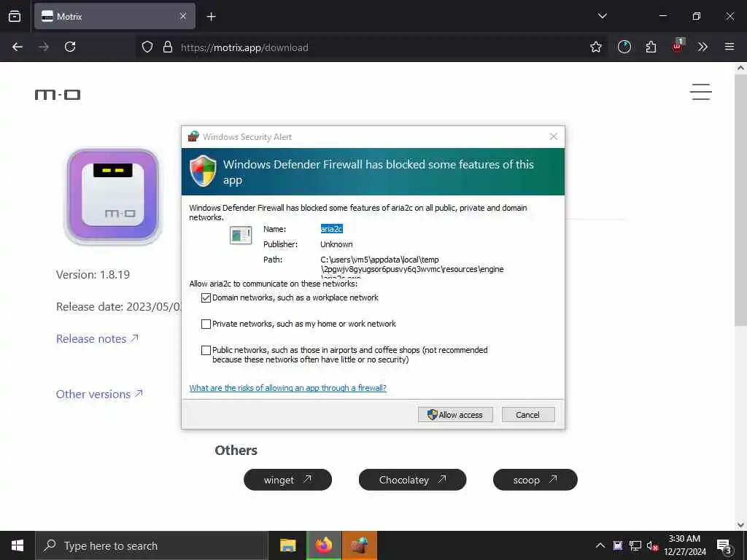Viewport: 747px width, 560px height.
Task: Click the Others heading
Action: click(x=236, y=451)
